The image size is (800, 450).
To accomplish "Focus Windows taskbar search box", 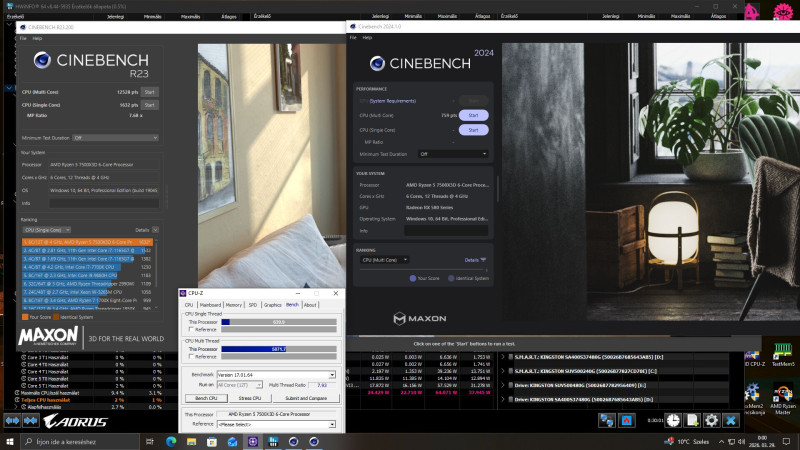I will coord(80,441).
